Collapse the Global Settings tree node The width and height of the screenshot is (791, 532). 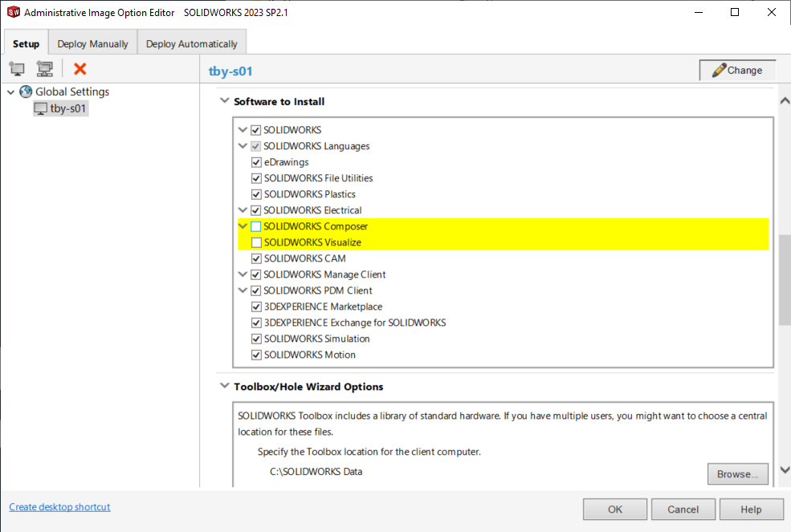[x=10, y=92]
